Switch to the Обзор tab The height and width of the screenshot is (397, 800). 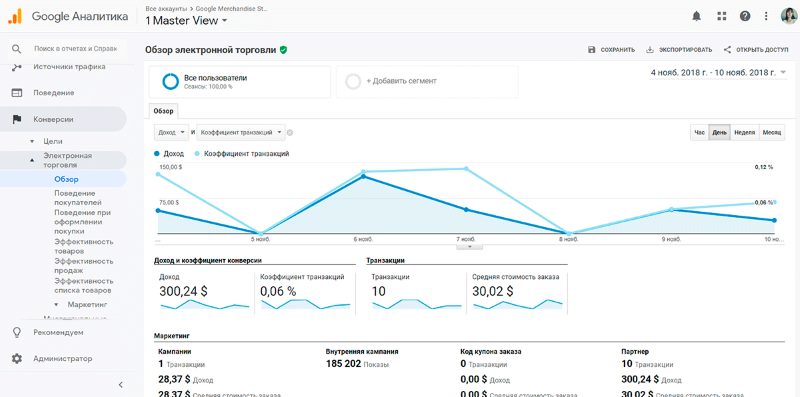click(163, 111)
